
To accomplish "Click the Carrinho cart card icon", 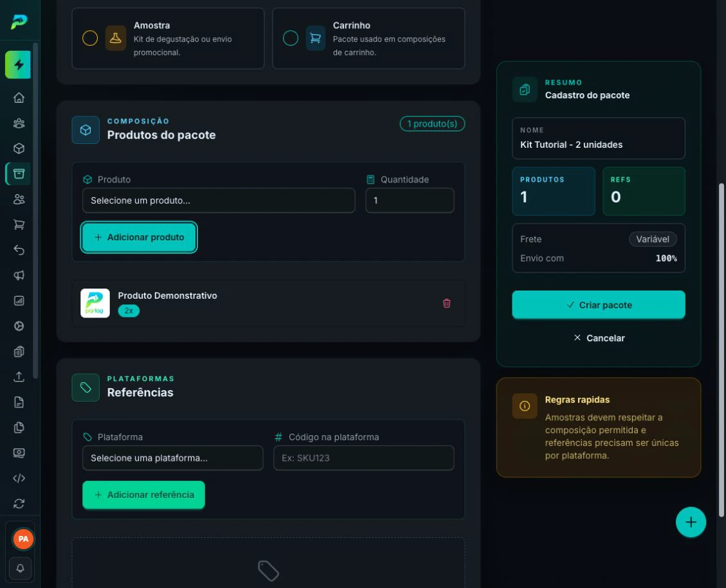I will click(315, 38).
